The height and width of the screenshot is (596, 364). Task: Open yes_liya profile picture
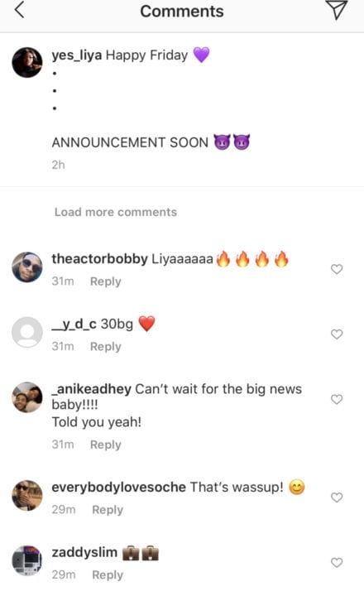(x=27, y=62)
